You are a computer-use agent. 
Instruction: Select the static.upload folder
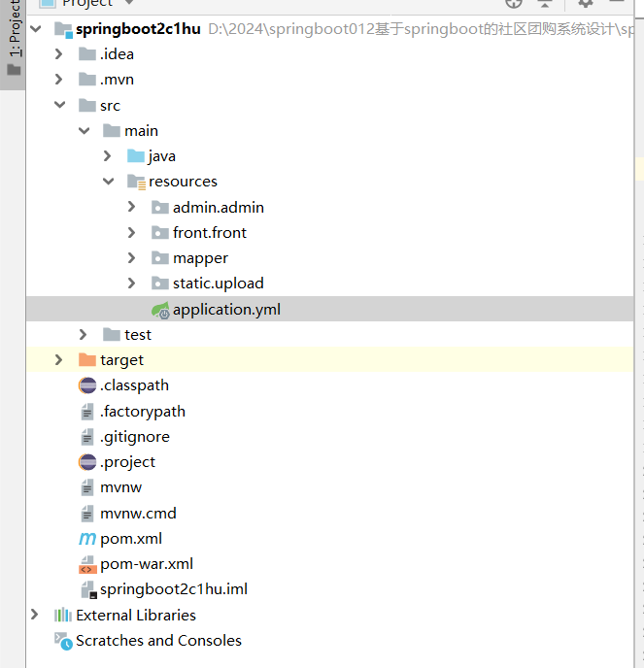218,284
